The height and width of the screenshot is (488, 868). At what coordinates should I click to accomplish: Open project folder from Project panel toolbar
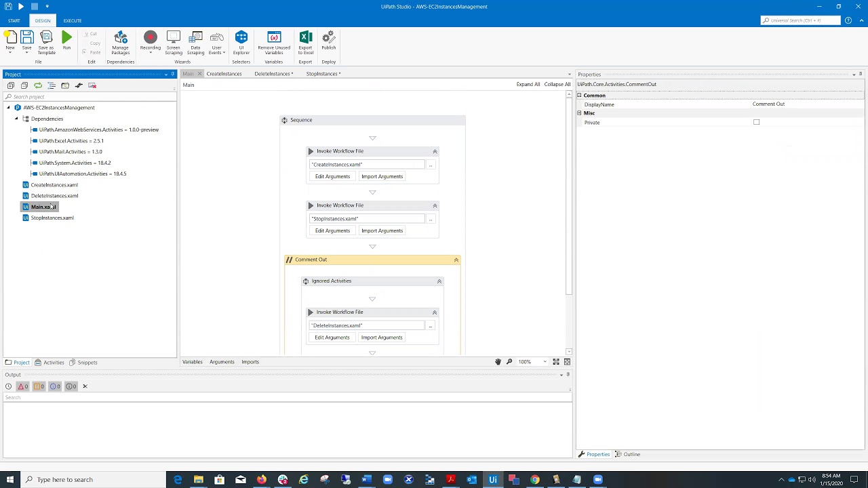click(65, 85)
